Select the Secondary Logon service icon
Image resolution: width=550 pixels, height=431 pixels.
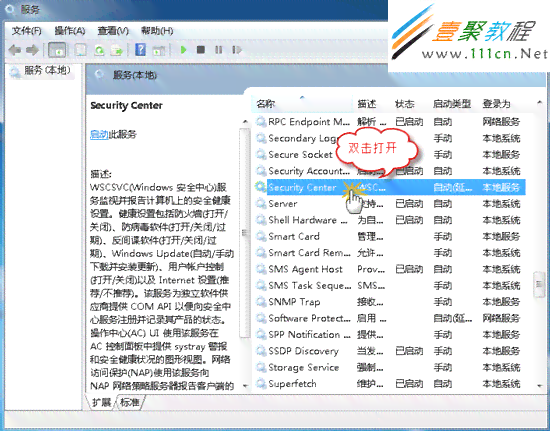click(261, 138)
